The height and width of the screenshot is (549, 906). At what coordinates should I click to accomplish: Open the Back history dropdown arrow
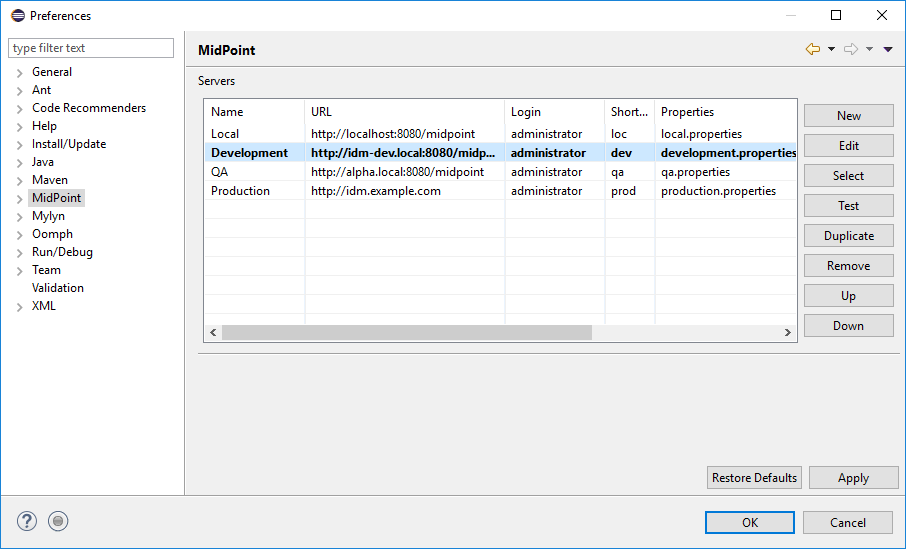click(831, 49)
